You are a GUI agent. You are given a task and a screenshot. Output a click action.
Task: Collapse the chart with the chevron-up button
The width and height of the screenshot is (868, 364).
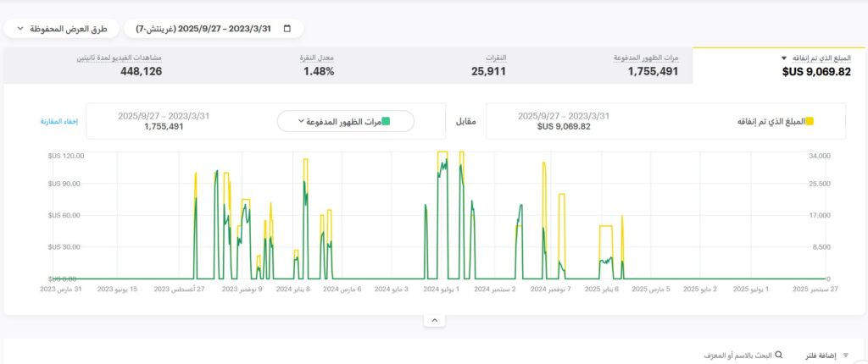(x=434, y=320)
